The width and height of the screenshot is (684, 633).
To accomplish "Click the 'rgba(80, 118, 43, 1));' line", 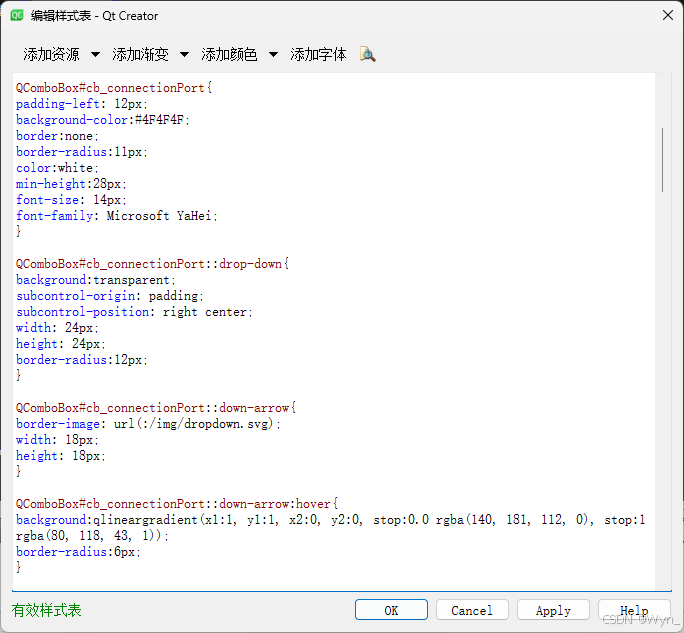I will (x=92, y=536).
